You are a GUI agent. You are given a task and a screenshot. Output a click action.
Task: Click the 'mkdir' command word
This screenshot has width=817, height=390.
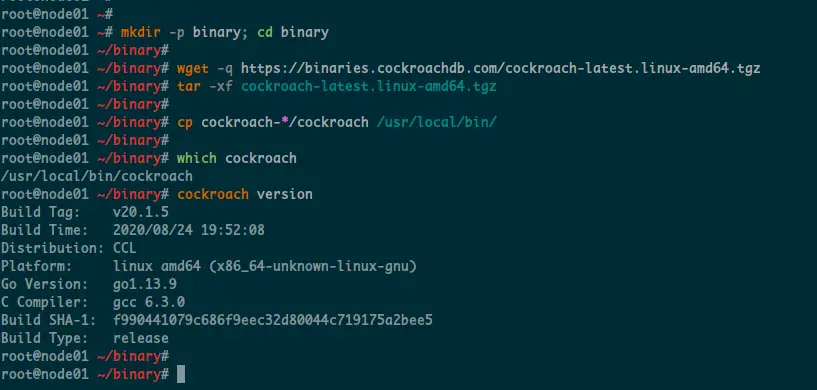[141, 33]
